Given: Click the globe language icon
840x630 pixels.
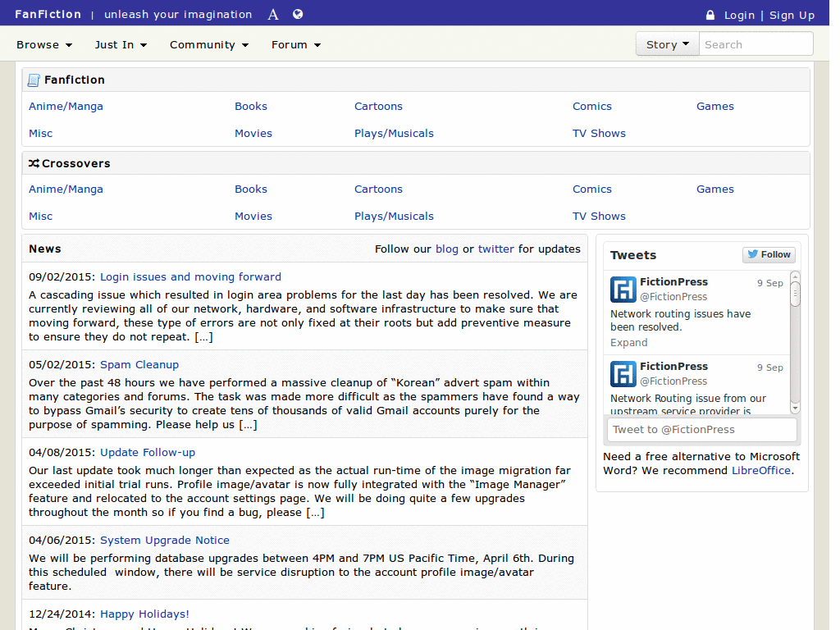Looking at the screenshot, I should click(298, 14).
